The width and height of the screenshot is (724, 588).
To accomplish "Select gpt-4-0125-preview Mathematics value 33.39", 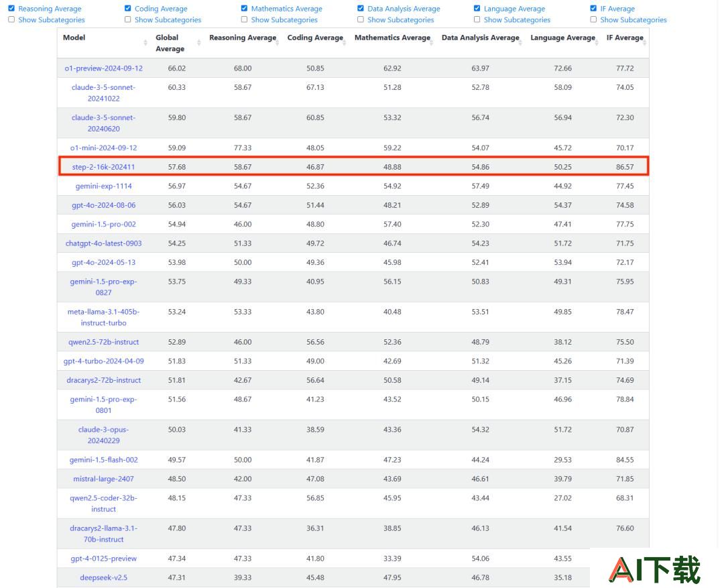I will [392, 558].
